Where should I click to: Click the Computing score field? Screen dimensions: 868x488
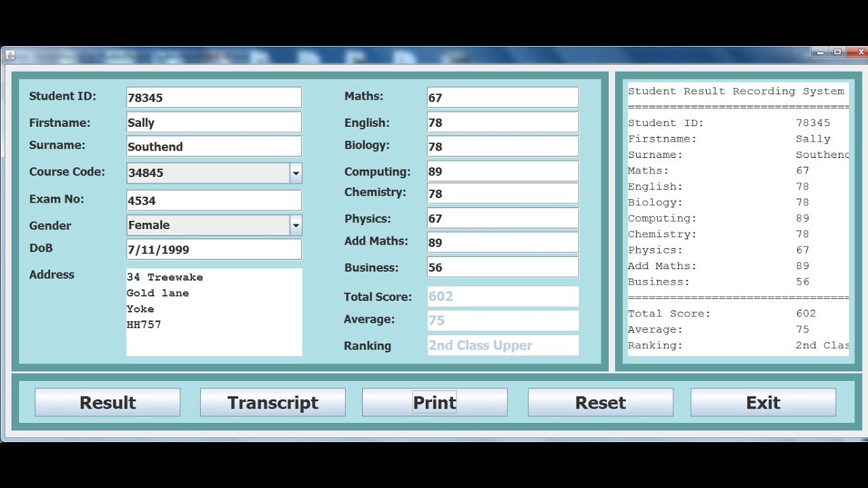coord(502,171)
